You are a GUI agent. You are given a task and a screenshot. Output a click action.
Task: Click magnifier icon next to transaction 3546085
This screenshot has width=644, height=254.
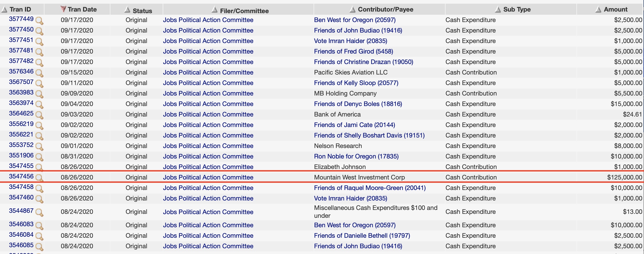pos(39,247)
